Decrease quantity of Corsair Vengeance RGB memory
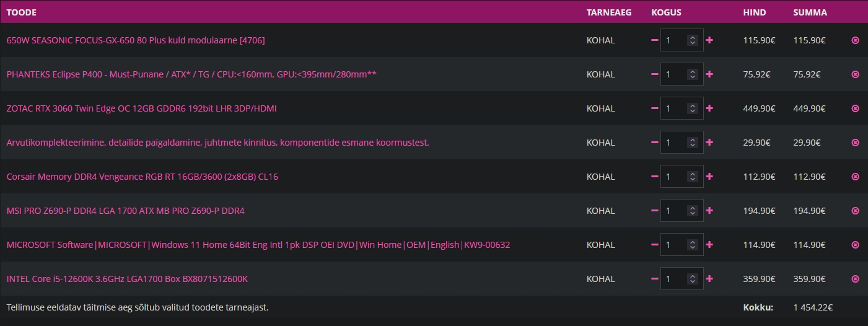868x326 pixels. tap(654, 177)
